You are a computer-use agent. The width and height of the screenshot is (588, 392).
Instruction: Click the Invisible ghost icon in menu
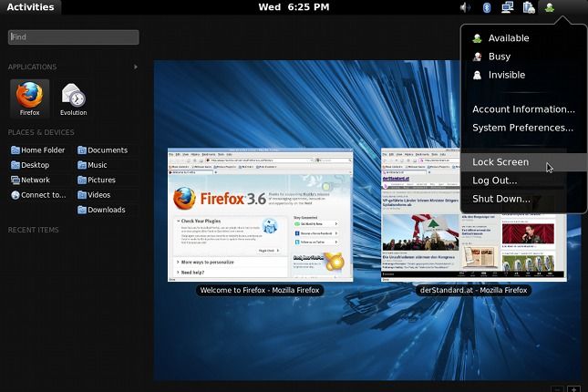click(477, 75)
